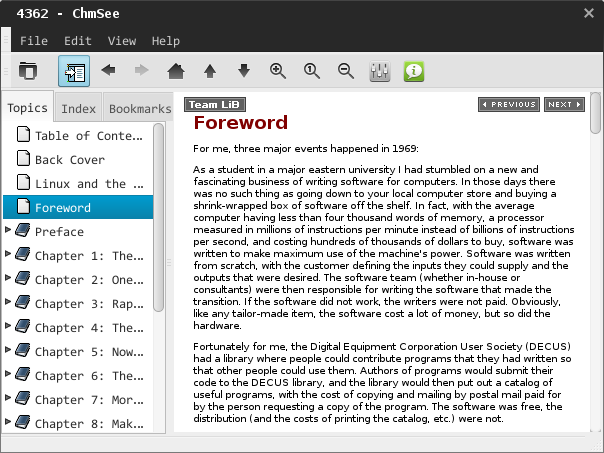This screenshot has height=453, width=604.
Task: Open the File menu
Action: [x=34, y=41]
